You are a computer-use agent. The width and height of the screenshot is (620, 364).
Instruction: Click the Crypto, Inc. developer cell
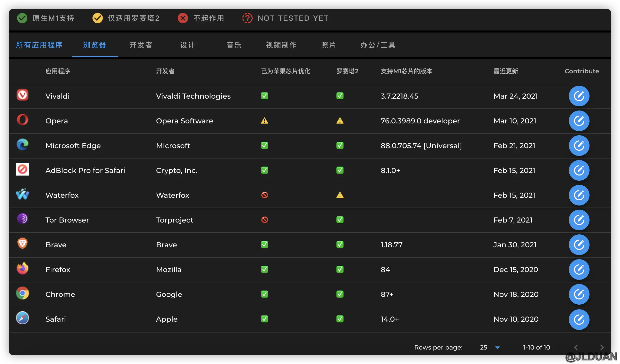pyautogui.click(x=177, y=170)
